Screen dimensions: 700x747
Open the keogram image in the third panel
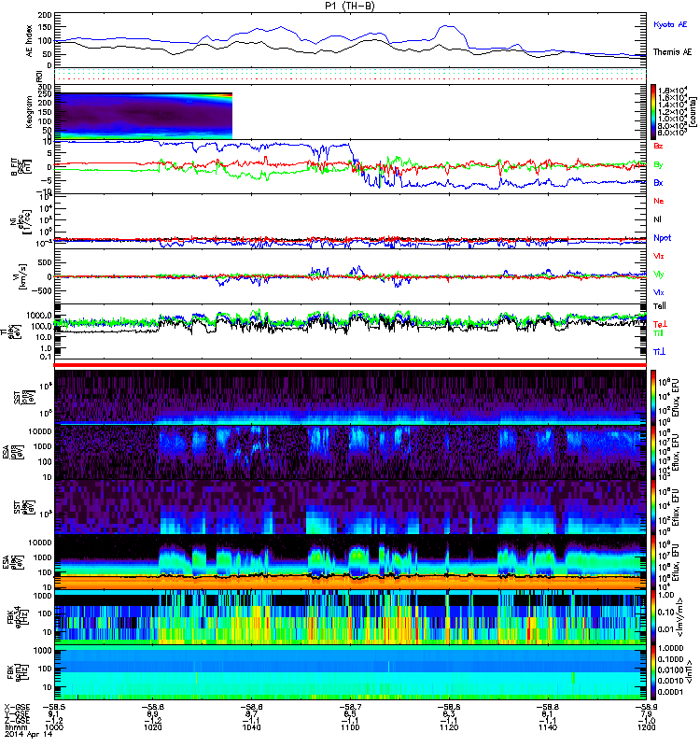click(x=144, y=116)
